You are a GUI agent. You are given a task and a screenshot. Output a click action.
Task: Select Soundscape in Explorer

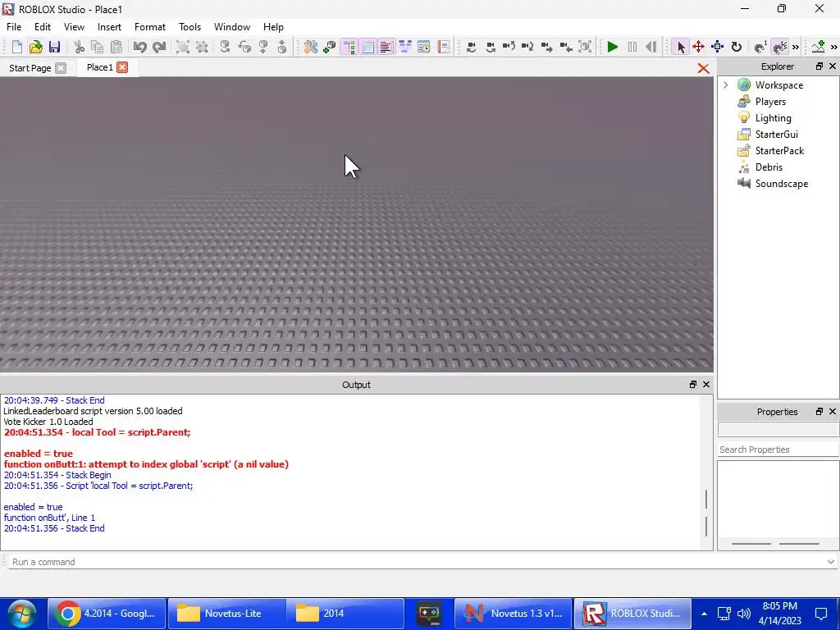tap(782, 183)
